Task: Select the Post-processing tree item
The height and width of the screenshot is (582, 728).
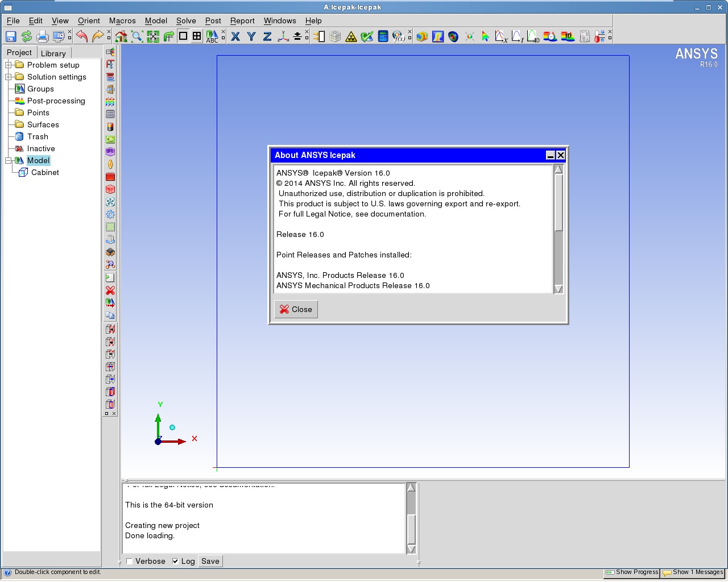Action: coord(56,101)
